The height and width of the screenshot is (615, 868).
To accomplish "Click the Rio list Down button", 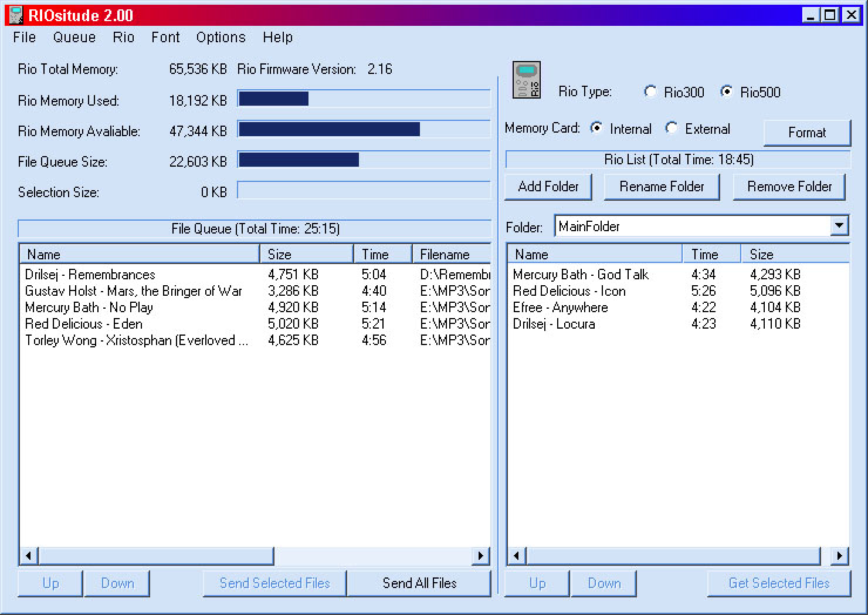I will (x=604, y=583).
